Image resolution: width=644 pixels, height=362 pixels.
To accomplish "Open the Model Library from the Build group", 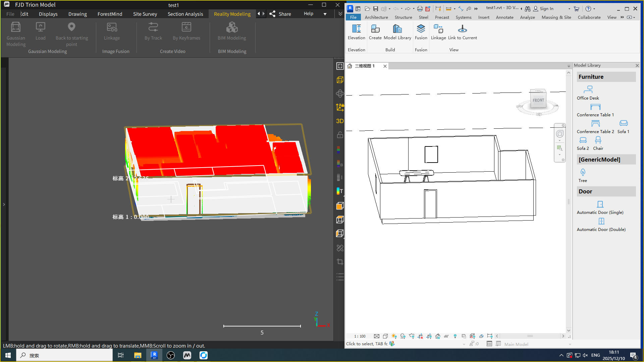I will (x=397, y=29).
